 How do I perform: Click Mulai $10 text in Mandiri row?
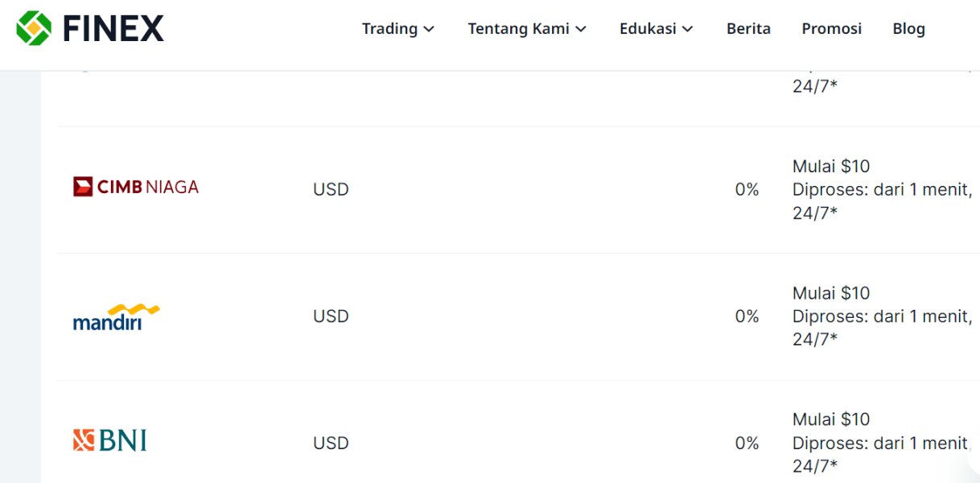831,293
